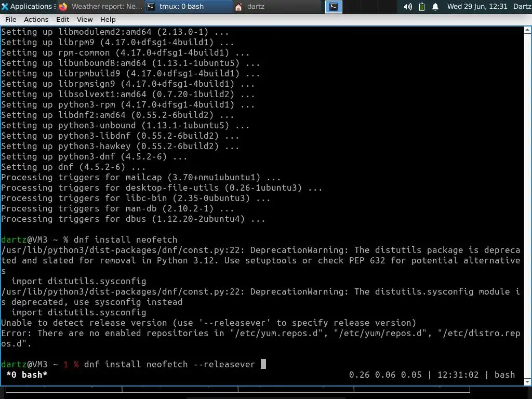
Task: Click 'Setting up python3-hawkey' line
Action: 120,146
